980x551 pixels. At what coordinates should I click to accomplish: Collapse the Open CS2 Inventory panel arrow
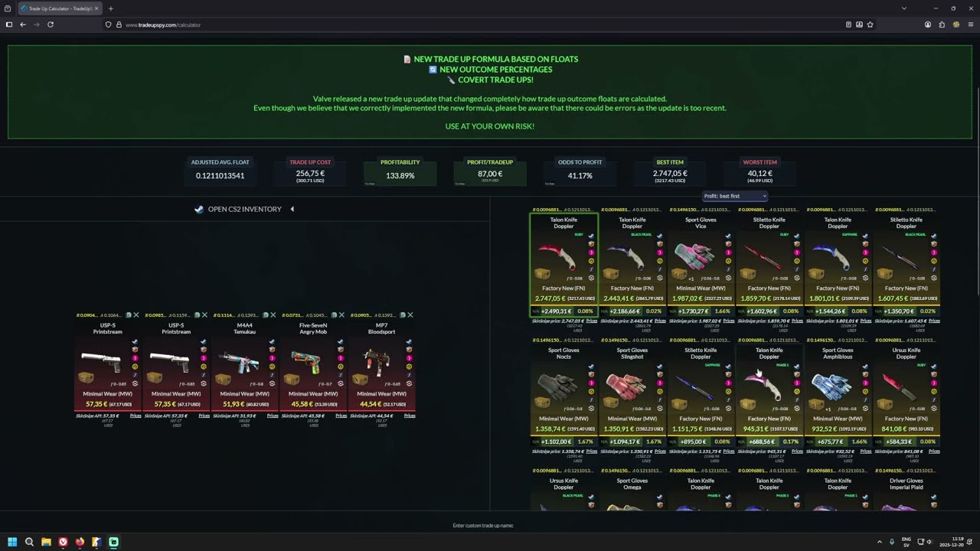[292, 209]
